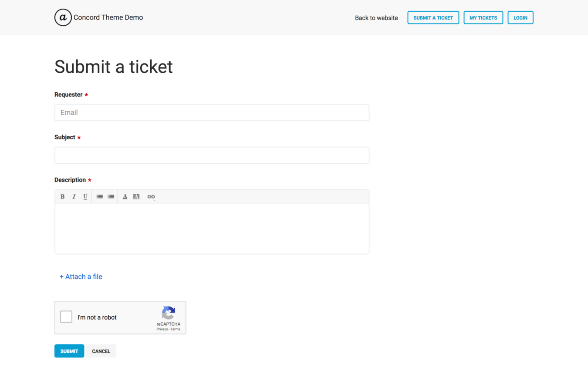
Task: Open the text color picker
Action: click(125, 197)
